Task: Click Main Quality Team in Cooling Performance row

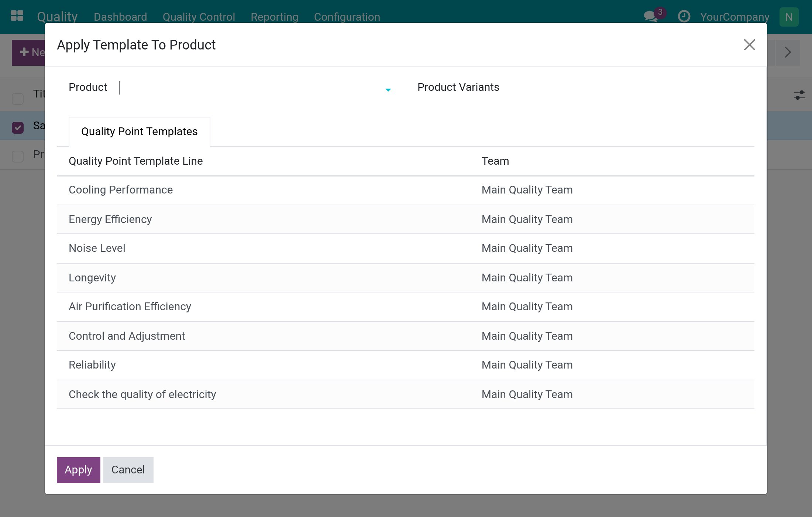Action: click(x=527, y=190)
